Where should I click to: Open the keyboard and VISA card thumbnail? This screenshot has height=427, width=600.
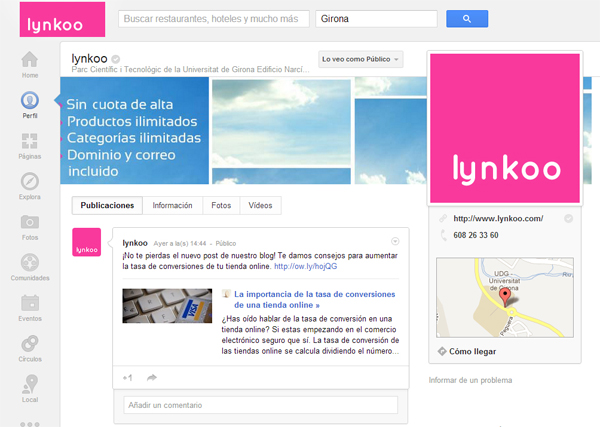[167, 306]
